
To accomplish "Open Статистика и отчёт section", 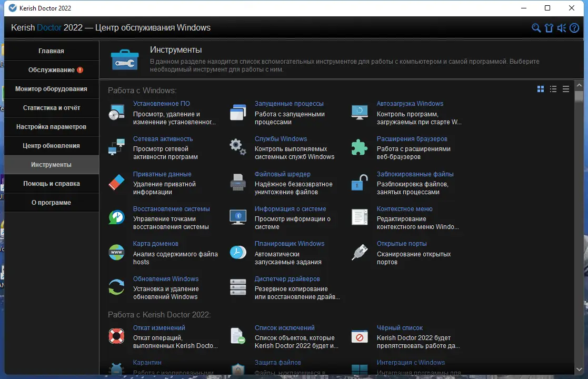I will tap(52, 108).
